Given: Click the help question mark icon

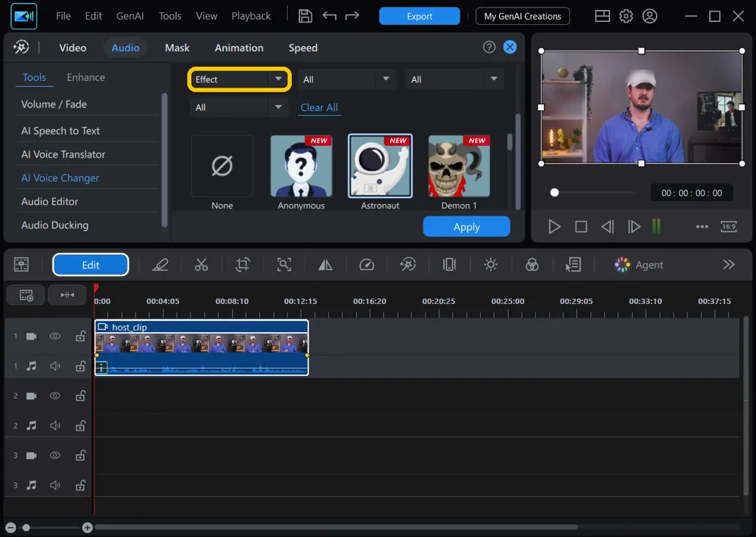Looking at the screenshot, I should coord(489,47).
